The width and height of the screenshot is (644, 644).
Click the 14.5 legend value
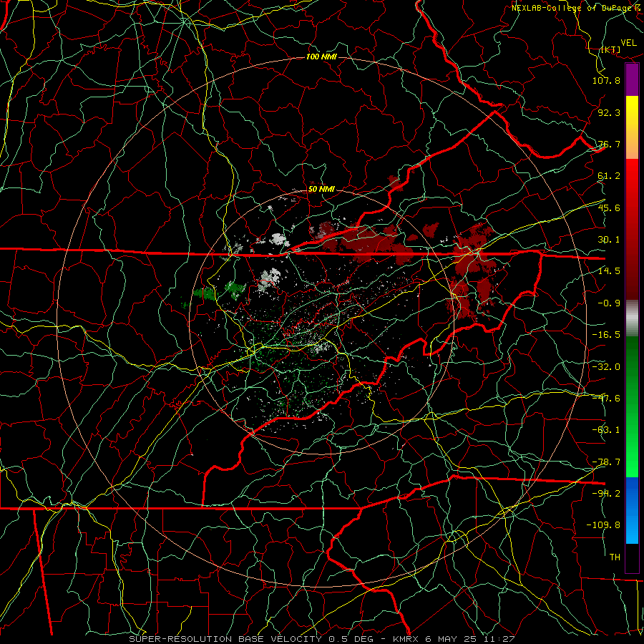(609, 271)
